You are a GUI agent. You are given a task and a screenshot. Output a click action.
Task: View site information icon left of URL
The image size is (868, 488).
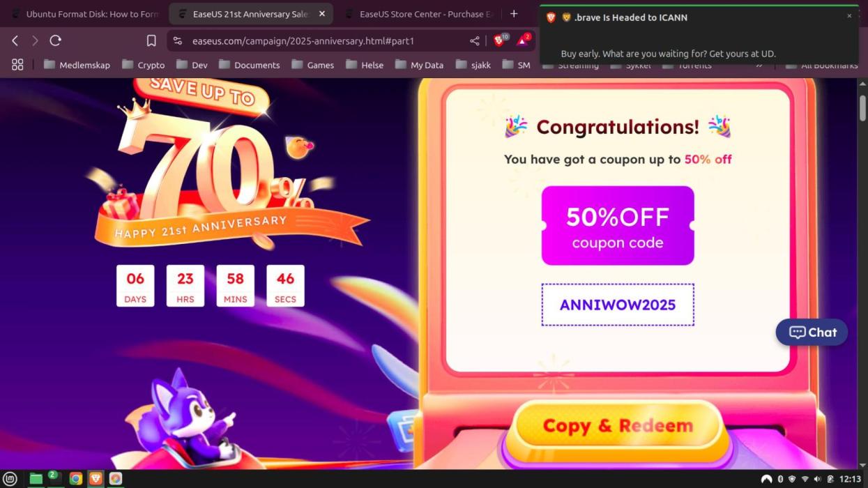177,40
